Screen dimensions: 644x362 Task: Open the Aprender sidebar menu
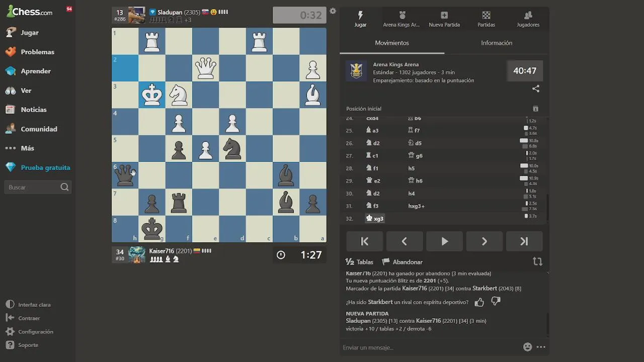pos(35,71)
